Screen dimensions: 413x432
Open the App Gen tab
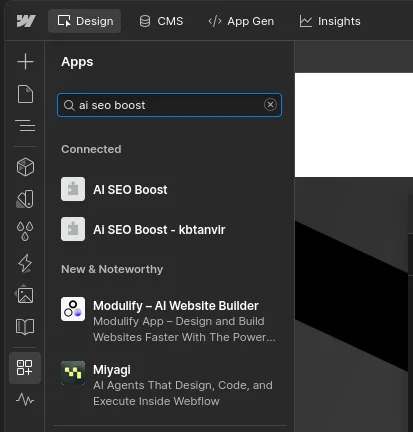pos(241,21)
